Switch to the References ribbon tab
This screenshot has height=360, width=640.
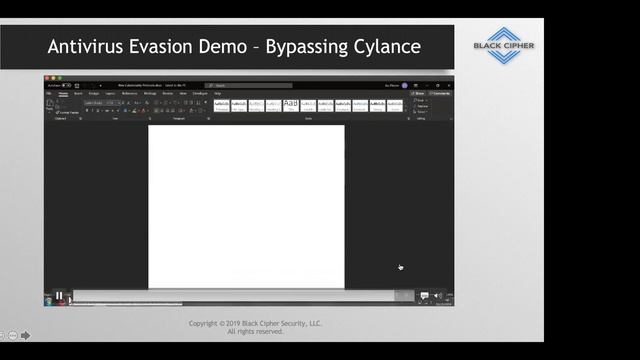(x=130, y=93)
